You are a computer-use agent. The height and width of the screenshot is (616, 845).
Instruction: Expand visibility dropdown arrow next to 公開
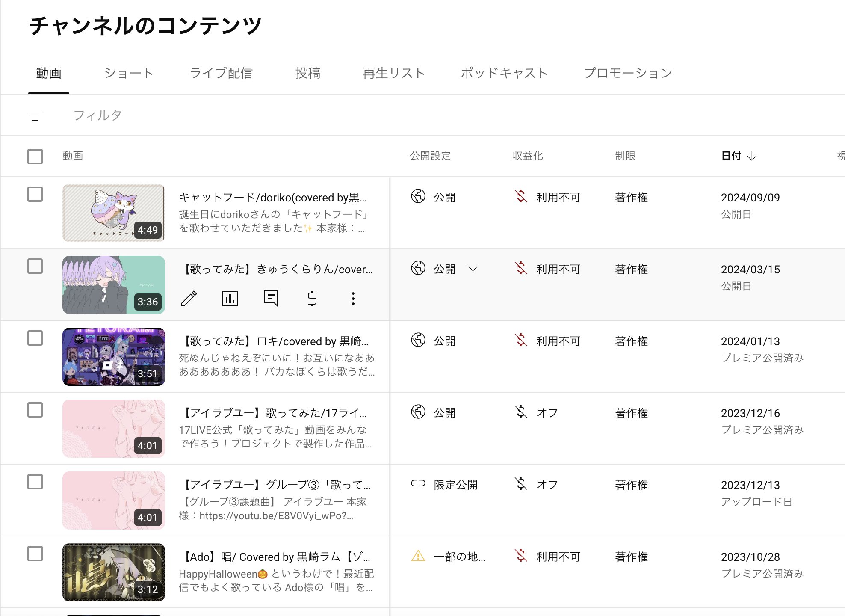click(473, 269)
